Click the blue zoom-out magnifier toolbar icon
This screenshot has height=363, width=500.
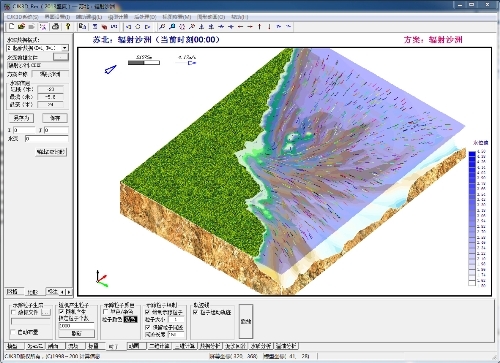(x=172, y=27)
